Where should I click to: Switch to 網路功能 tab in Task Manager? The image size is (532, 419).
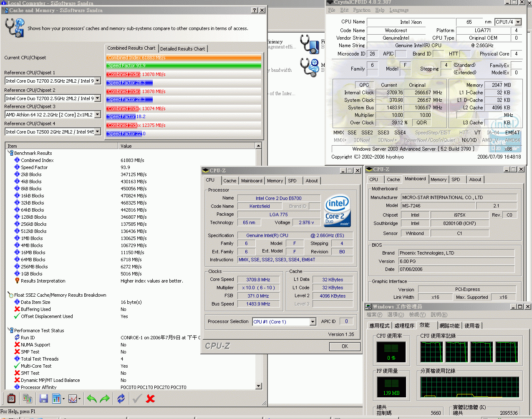tap(449, 326)
